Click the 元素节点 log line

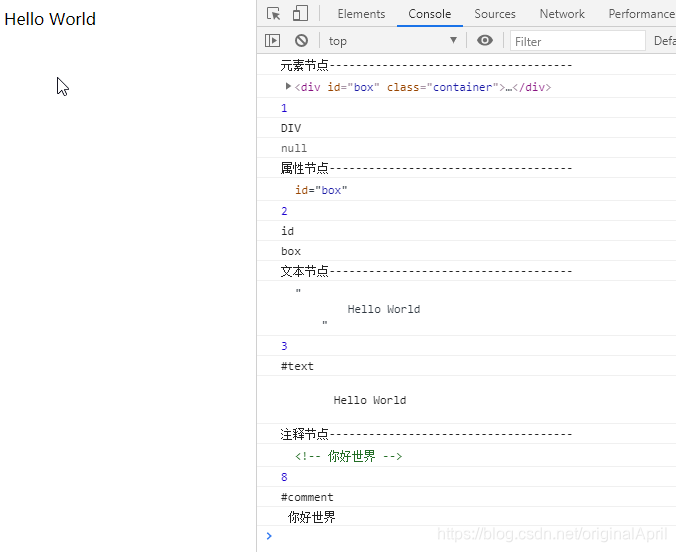click(426, 66)
